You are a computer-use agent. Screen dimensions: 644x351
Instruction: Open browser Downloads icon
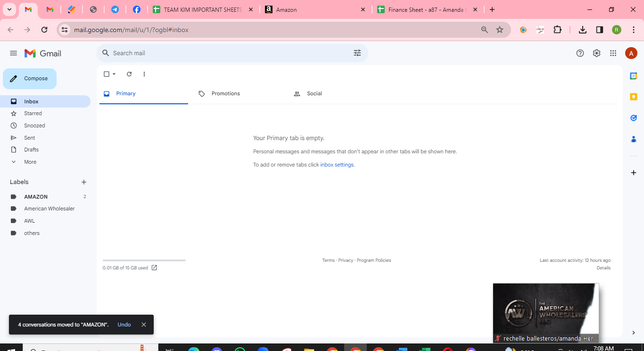click(x=583, y=30)
